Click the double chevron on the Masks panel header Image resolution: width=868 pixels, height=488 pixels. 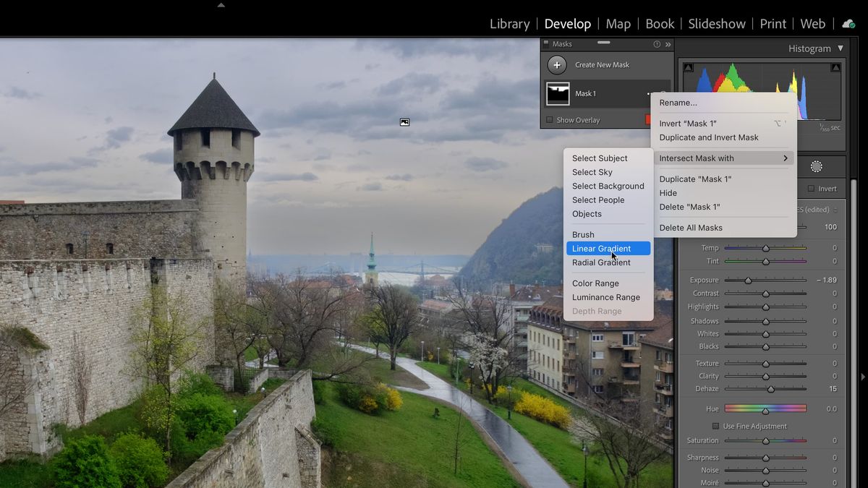(x=667, y=44)
